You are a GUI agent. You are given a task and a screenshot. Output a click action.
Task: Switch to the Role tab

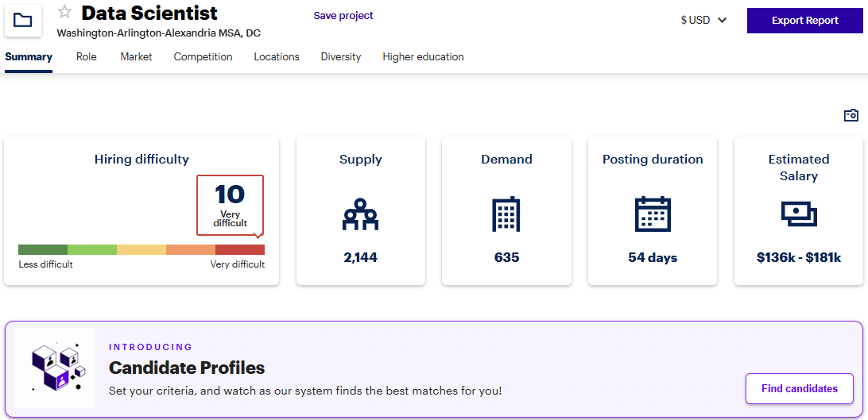[x=87, y=57]
